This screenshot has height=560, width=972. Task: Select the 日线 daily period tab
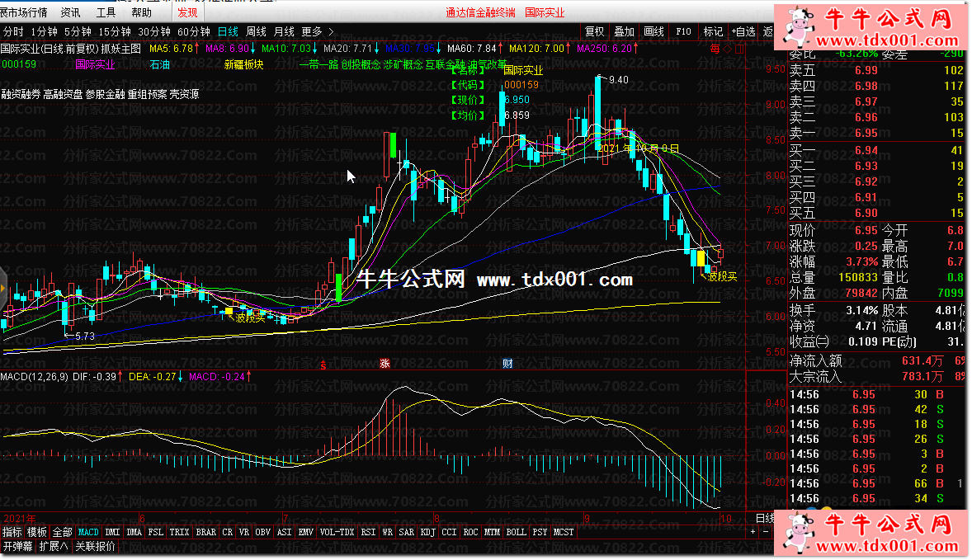click(x=228, y=31)
